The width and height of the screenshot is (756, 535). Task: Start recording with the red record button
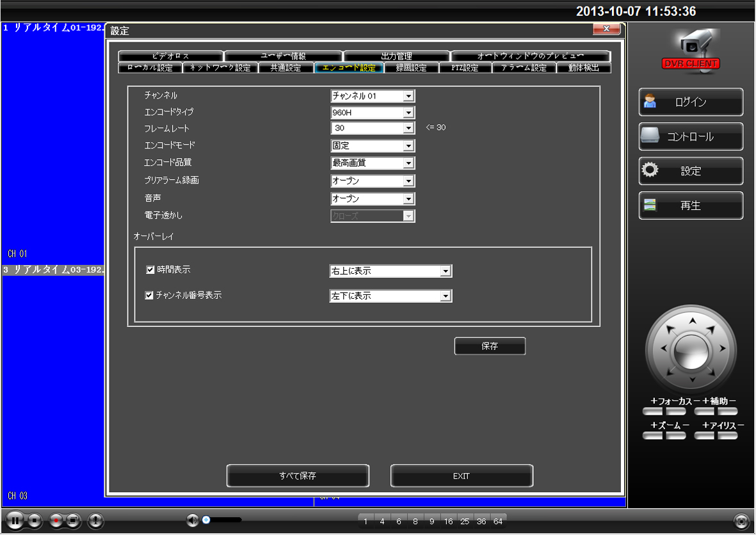pyautogui.click(x=57, y=521)
